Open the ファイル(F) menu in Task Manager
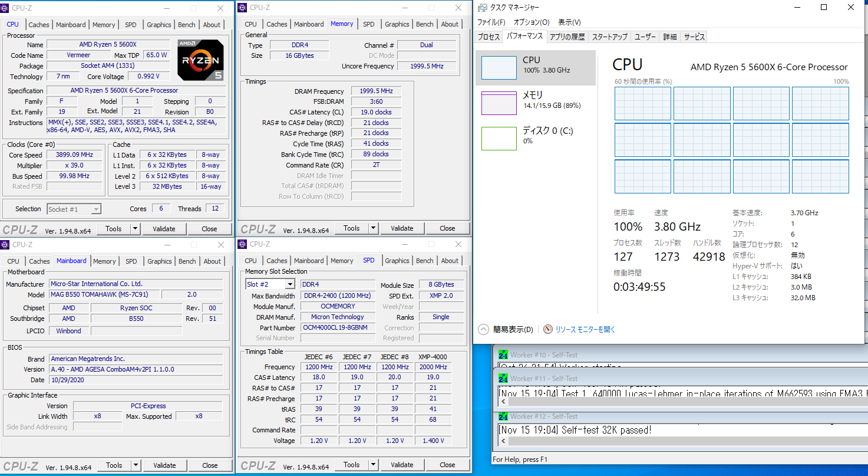The height and width of the screenshot is (476, 868). click(x=491, y=22)
